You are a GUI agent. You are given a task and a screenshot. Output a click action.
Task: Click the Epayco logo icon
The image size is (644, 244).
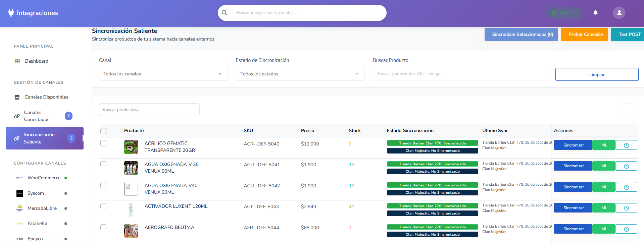pos(20,239)
